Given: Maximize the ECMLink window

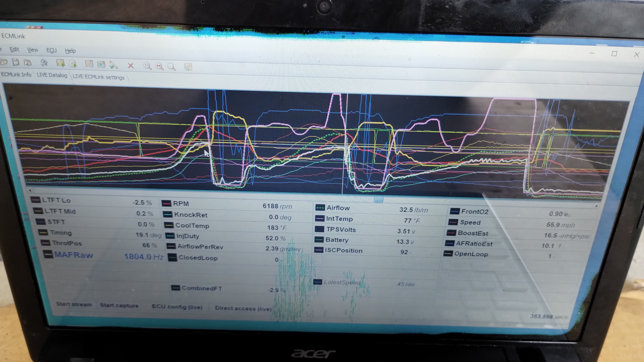Looking at the screenshot, I should [614, 54].
